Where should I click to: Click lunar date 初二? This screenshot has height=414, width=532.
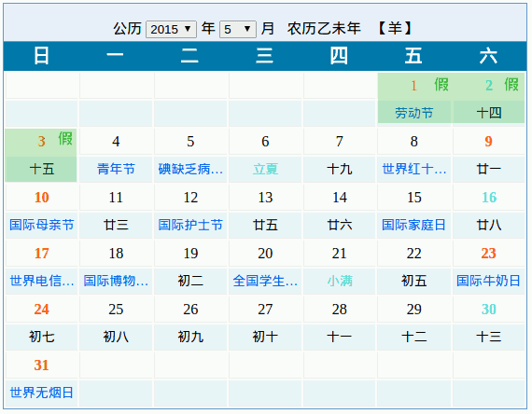190,281
